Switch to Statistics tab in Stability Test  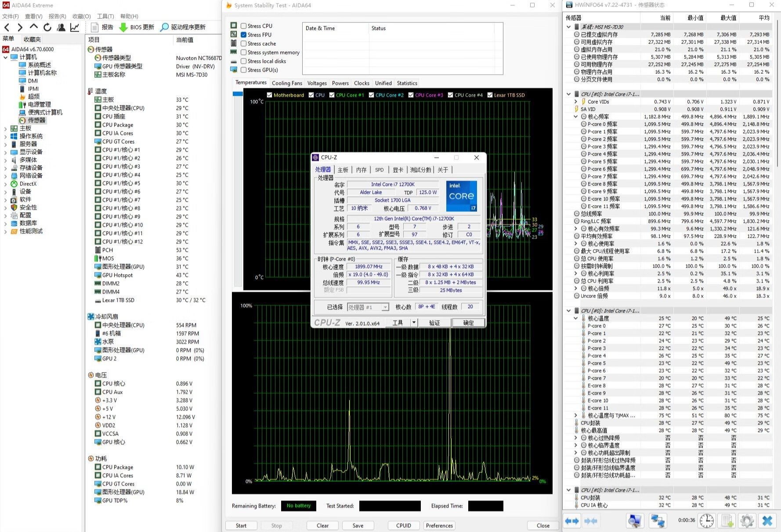click(407, 83)
